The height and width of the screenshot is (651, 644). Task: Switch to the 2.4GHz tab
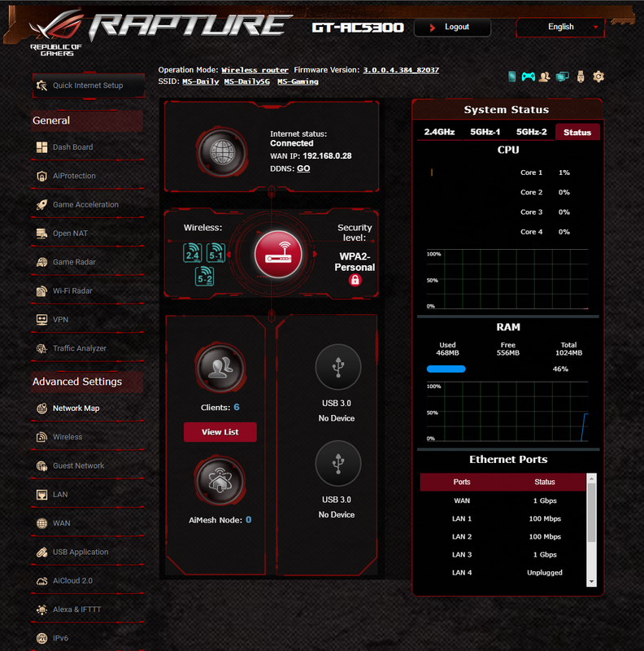click(439, 132)
